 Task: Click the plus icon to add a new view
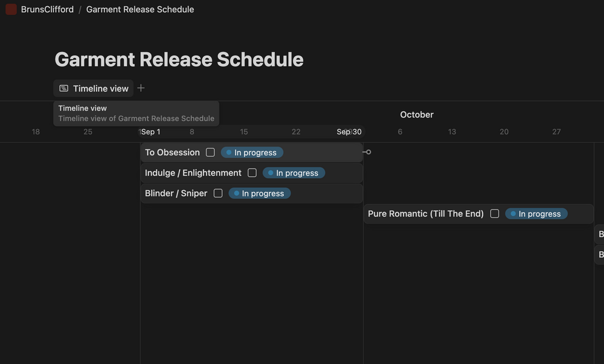(141, 88)
